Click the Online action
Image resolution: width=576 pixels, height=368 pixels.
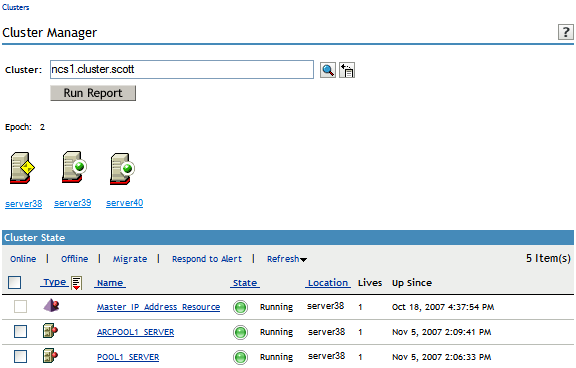[23, 259]
